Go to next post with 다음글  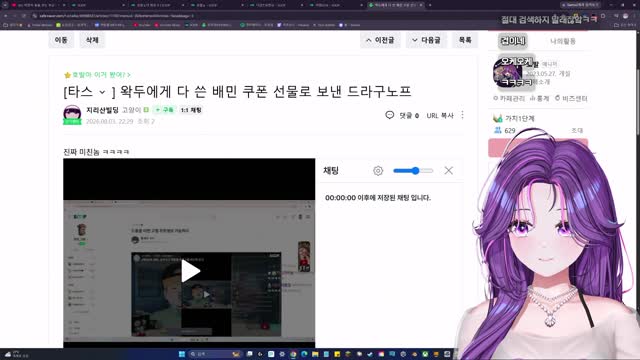click(426, 40)
